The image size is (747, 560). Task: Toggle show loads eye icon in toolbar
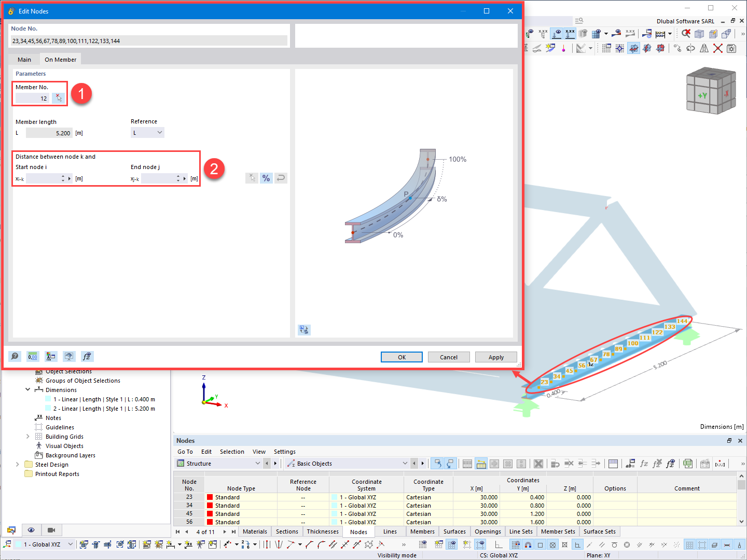pyautogui.click(x=557, y=34)
